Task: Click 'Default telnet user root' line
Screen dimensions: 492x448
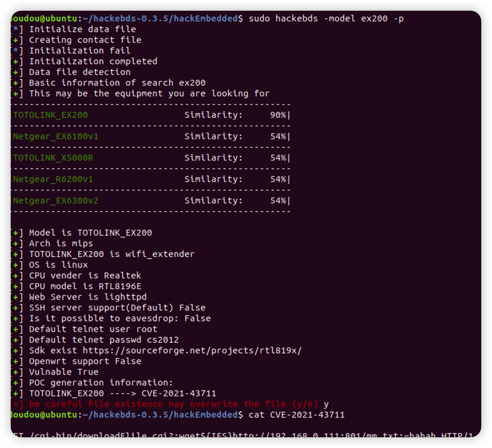Action: (93, 329)
